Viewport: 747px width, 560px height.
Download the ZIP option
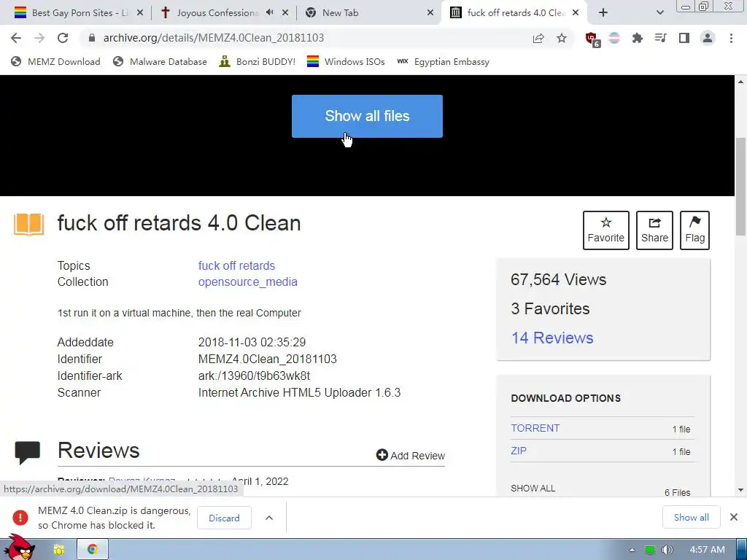(519, 451)
